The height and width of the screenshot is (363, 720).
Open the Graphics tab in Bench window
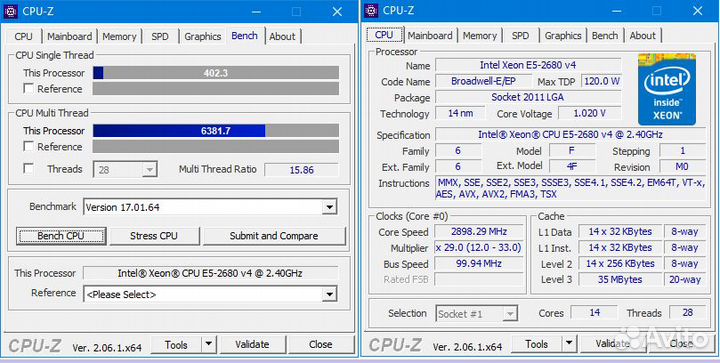pyautogui.click(x=202, y=36)
